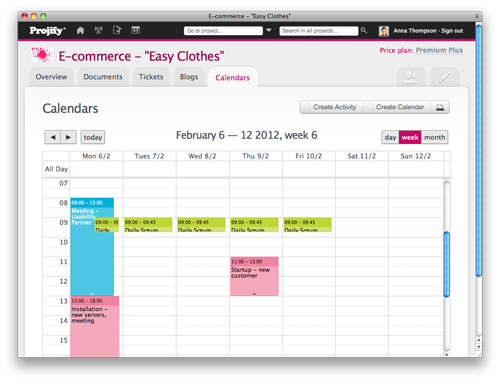The height and width of the screenshot is (382, 500).
Task: Open the Documents tab
Action: [103, 77]
